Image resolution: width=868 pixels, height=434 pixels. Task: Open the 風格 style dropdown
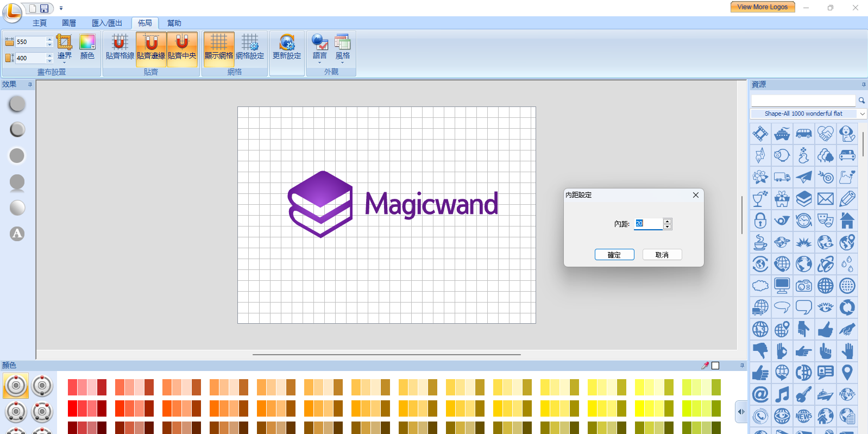[342, 49]
